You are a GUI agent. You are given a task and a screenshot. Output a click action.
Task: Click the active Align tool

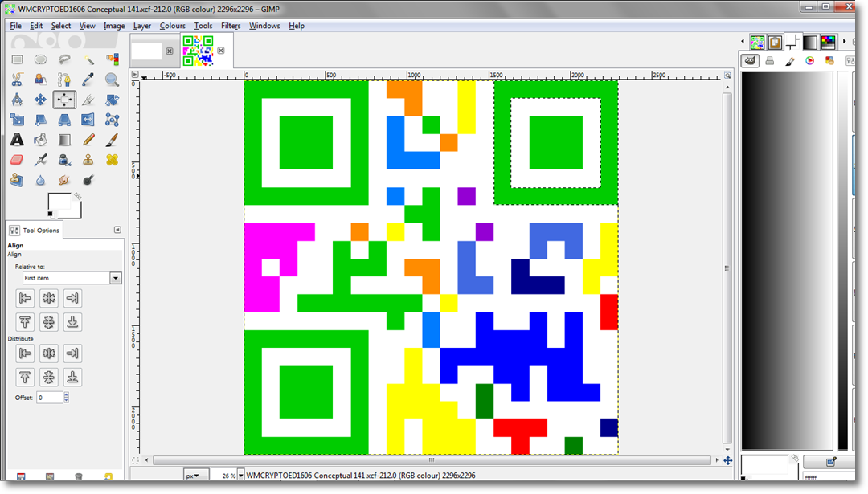[64, 100]
